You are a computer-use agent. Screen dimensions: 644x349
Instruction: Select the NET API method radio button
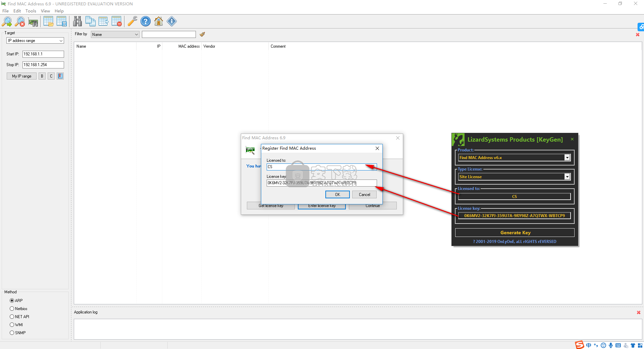(12, 317)
